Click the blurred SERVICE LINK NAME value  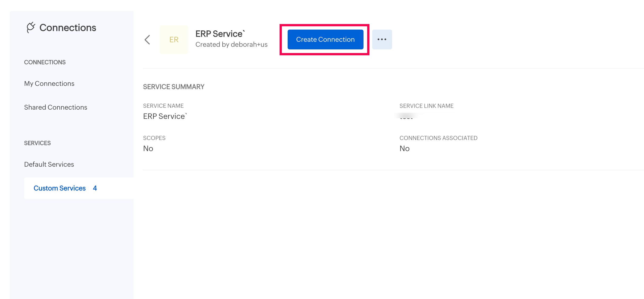coord(406,116)
